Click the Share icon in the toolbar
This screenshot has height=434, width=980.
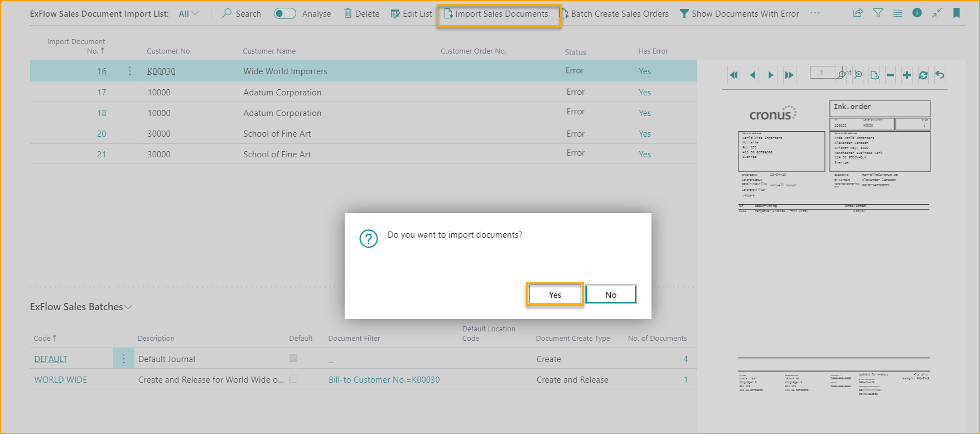pos(858,13)
